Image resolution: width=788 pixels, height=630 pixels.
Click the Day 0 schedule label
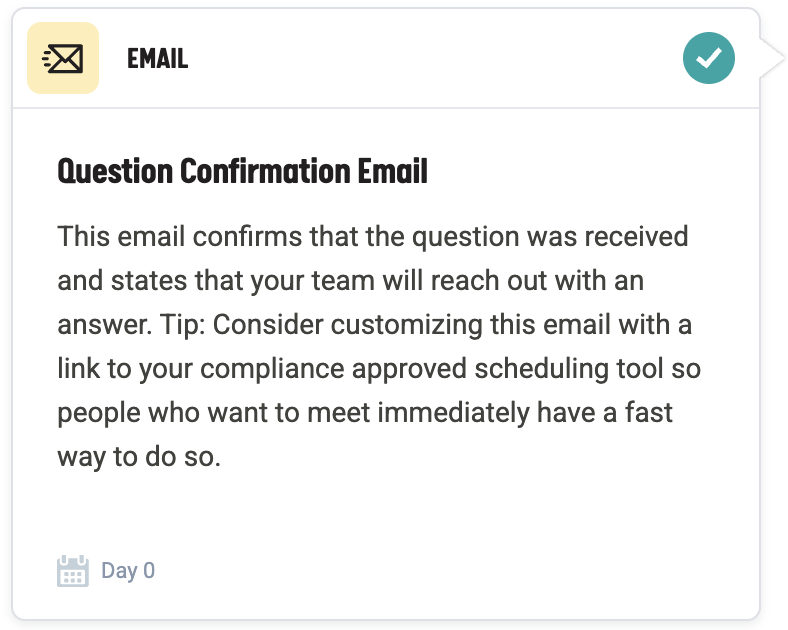pyautogui.click(x=128, y=571)
